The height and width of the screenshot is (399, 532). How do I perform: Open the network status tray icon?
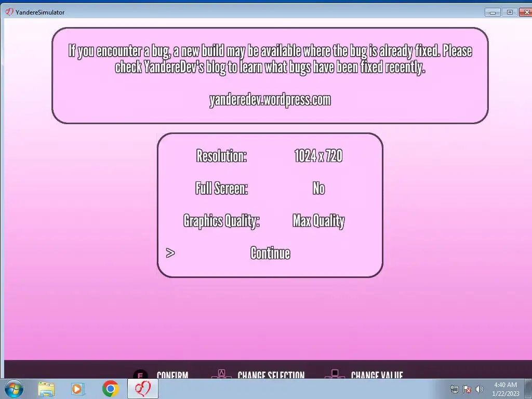[x=454, y=389]
